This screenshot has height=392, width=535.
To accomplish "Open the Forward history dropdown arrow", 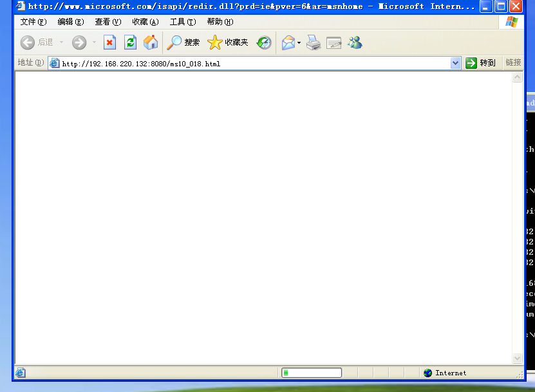I will (94, 42).
